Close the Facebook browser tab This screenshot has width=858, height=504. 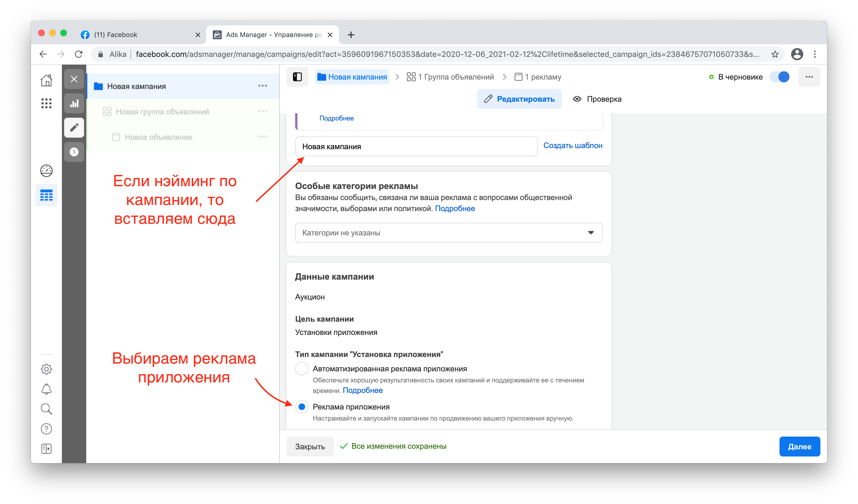(x=198, y=35)
